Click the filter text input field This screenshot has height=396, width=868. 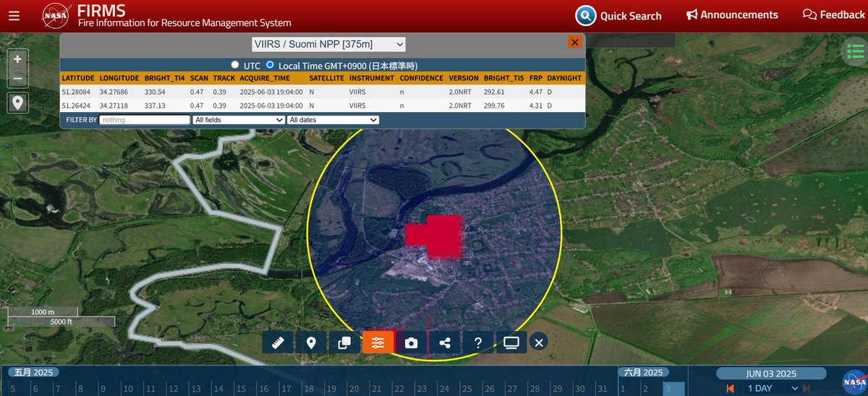[145, 120]
